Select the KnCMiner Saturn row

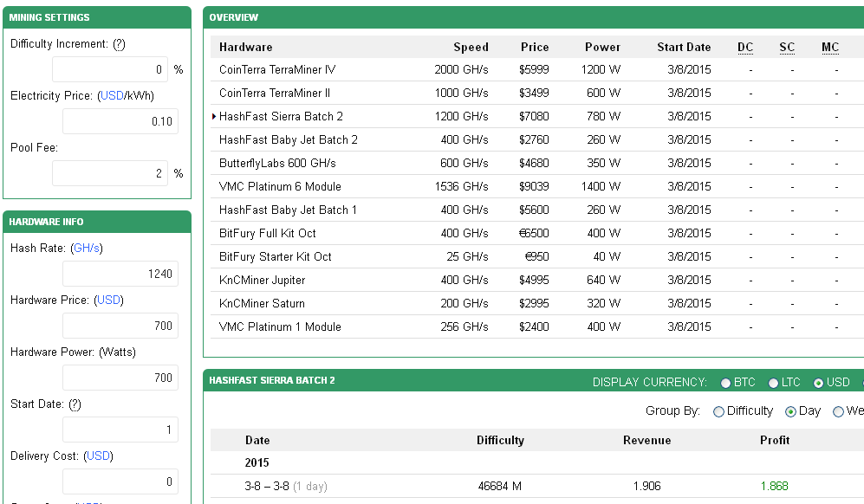tap(537, 304)
